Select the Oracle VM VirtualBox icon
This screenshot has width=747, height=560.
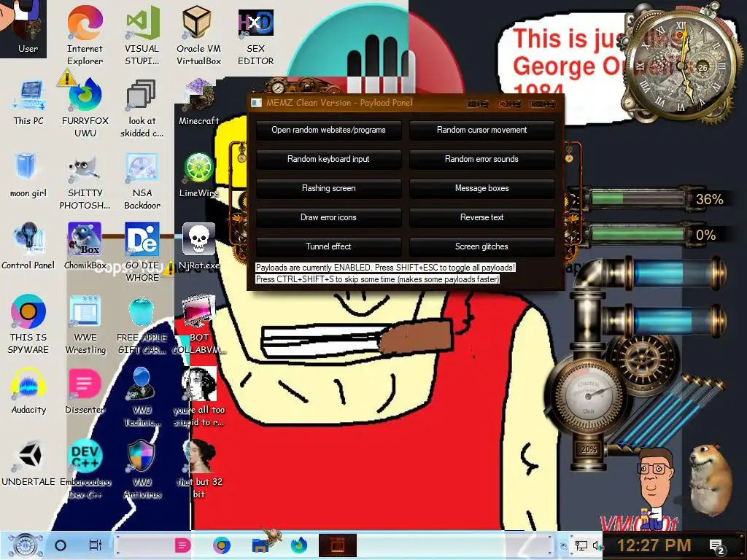[x=198, y=34]
